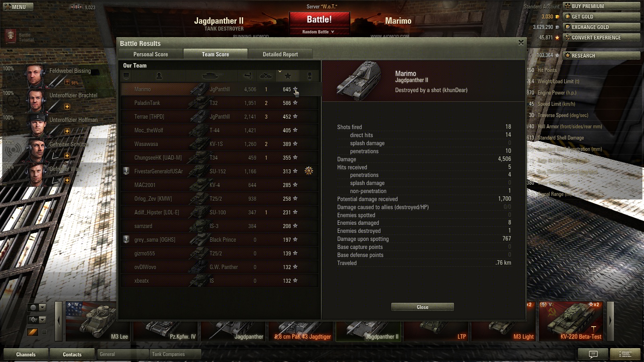This screenshot has width=644, height=362.
Task: Switch to the Personal Score tab
Action: pos(151,54)
